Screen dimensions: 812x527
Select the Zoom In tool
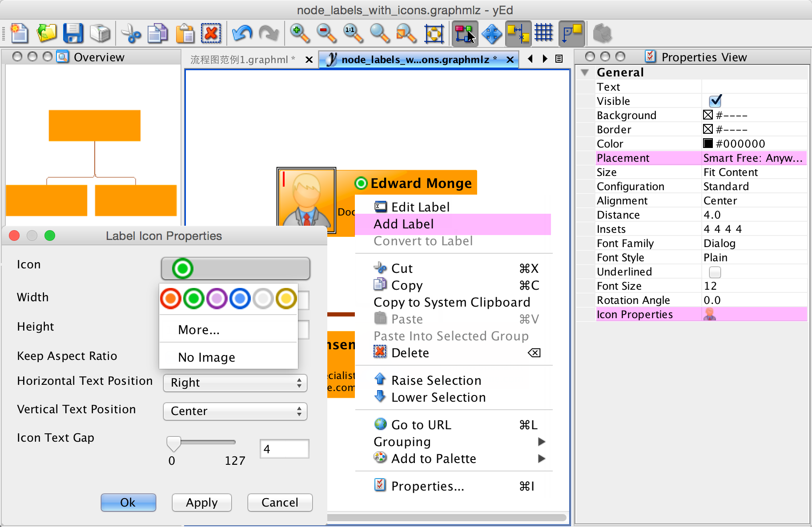click(x=300, y=33)
